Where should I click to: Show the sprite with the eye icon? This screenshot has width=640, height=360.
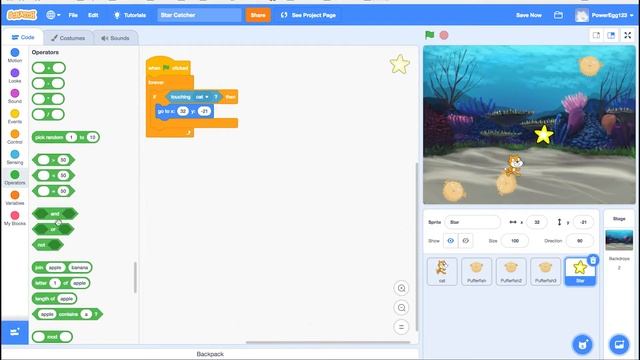pyautogui.click(x=451, y=241)
